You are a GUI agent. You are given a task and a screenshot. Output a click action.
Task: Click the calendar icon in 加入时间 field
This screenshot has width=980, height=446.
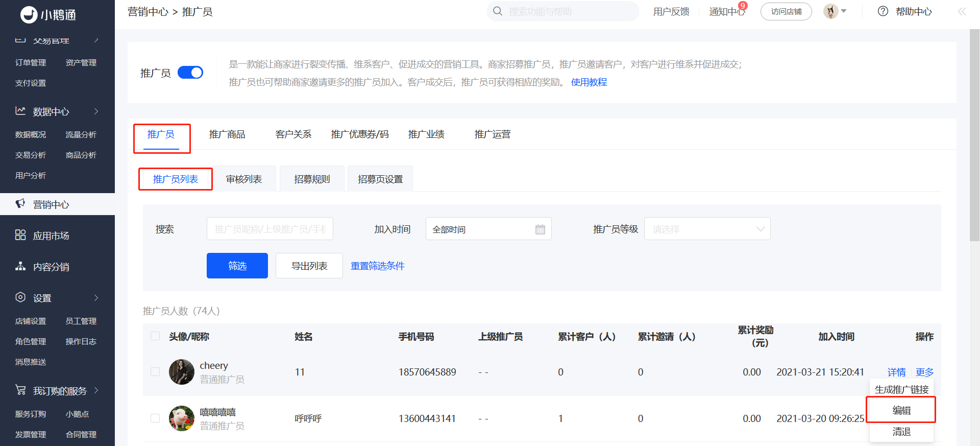click(540, 229)
